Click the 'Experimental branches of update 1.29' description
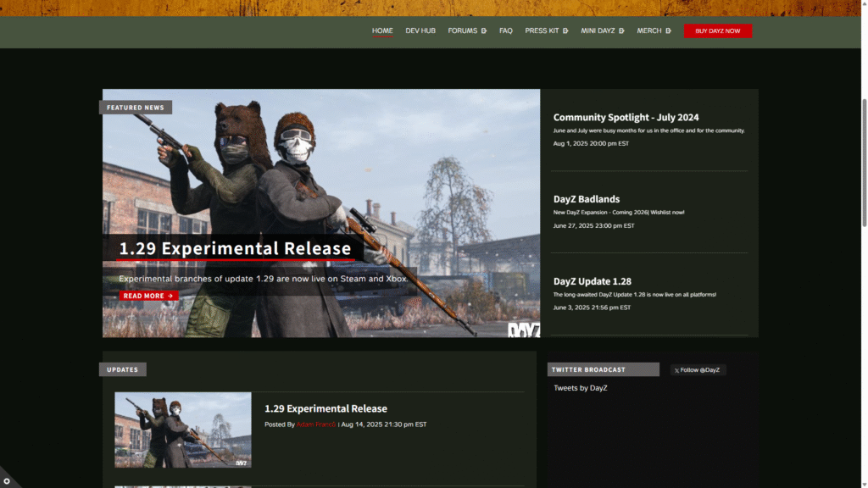This screenshot has height=488, width=868. [263, 279]
